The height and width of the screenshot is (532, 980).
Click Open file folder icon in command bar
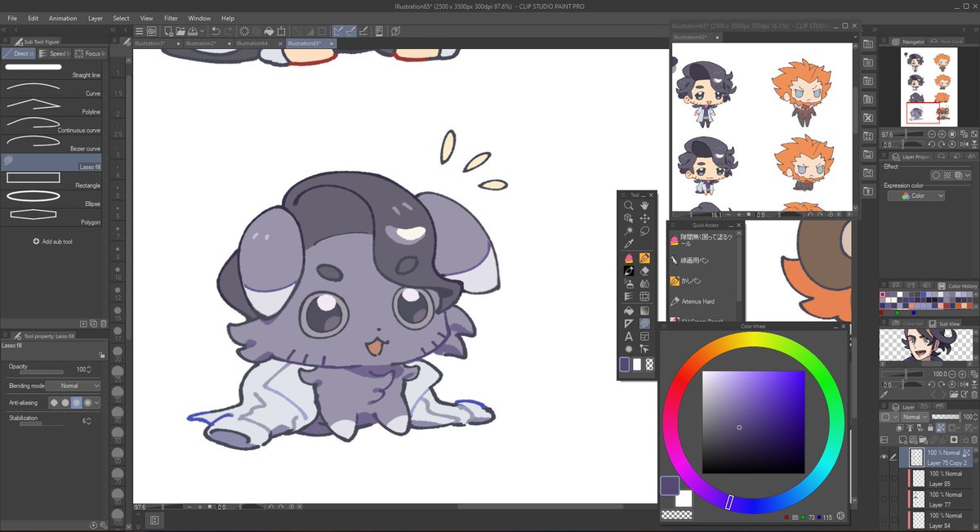(180, 31)
